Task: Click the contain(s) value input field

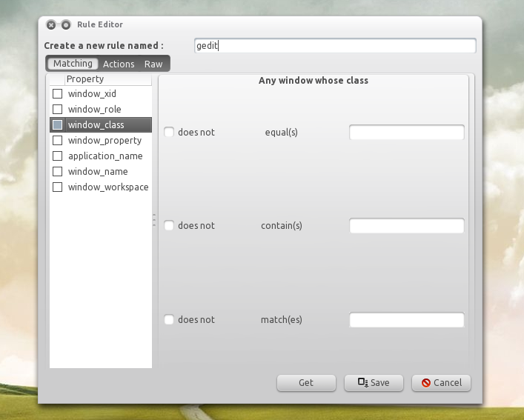Action: [x=407, y=226]
